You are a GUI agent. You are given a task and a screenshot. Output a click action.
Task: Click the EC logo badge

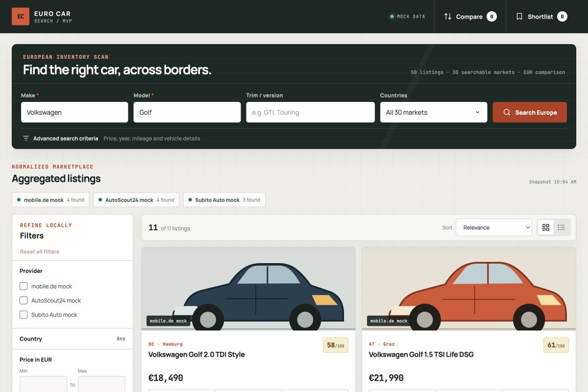21,17
